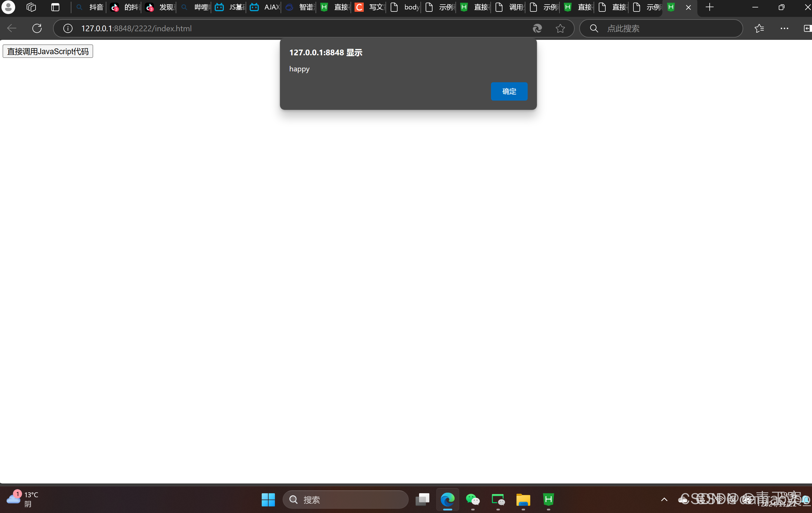Open the workspaces icon in title bar
812x513 pixels.
31,7
